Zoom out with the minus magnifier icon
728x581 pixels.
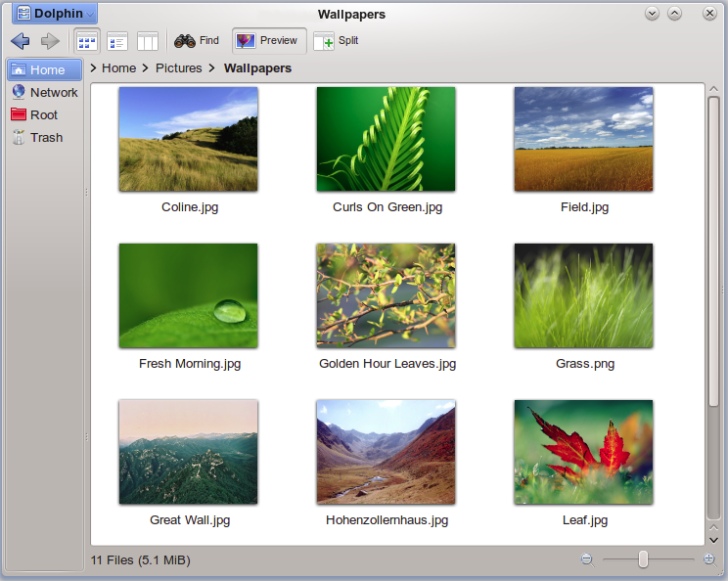[x=587, y=559]
